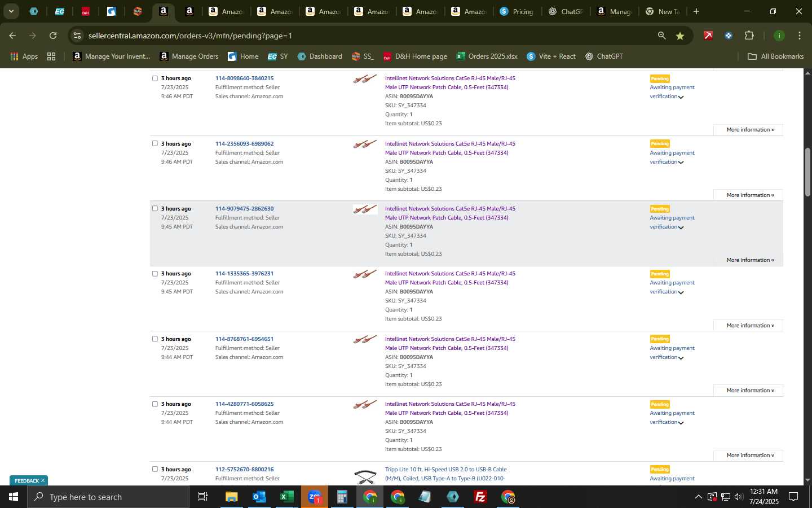Open Orders 2025.xlsx bookmark
This screenshot has height=508, width=812.
487,56
